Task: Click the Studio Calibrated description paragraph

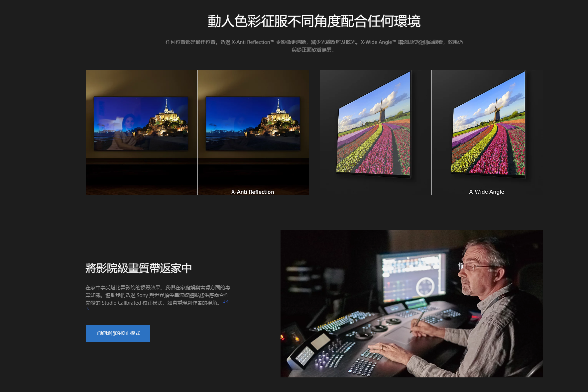Action: tap(158, 295)
